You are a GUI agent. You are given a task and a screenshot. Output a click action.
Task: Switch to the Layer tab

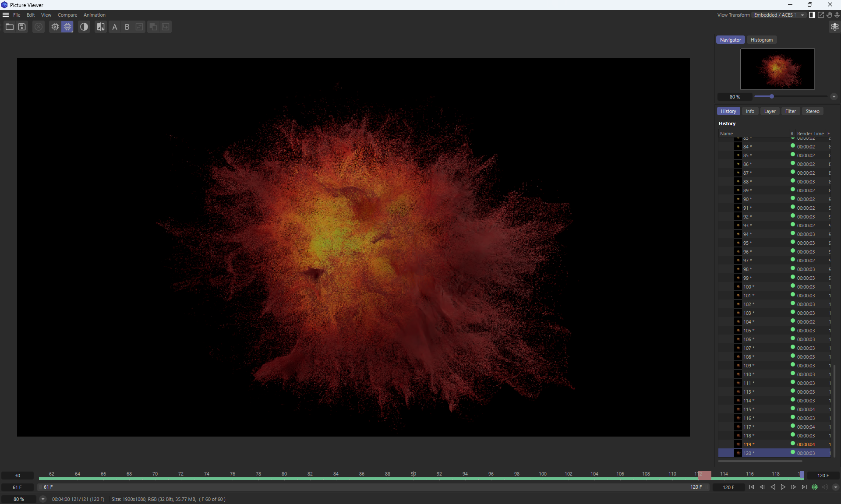pos(770,111)
